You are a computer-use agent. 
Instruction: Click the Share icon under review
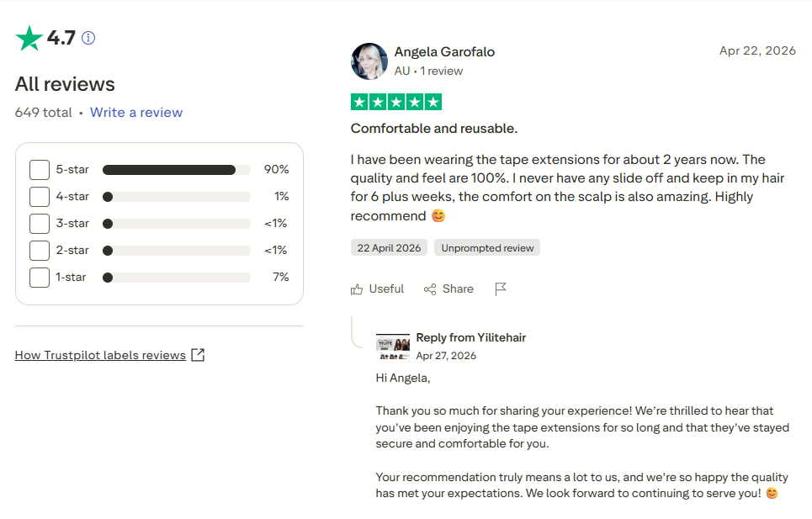[x=430, y=289]
